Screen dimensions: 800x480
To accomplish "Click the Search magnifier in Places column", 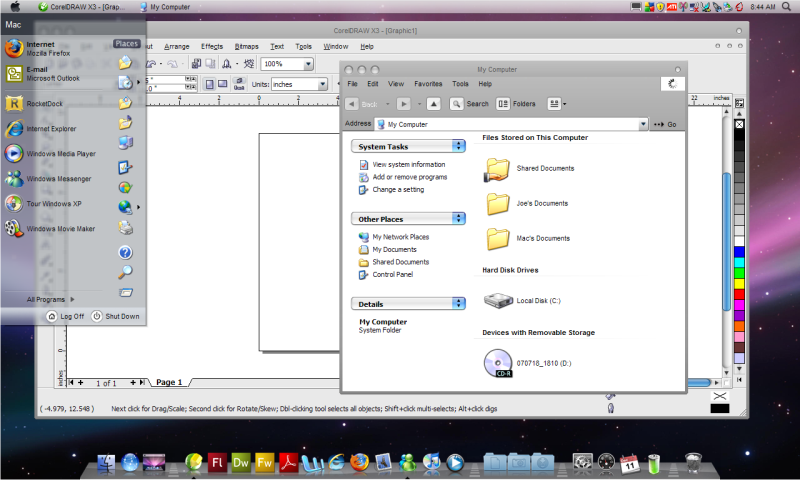I will coord(126,272).
